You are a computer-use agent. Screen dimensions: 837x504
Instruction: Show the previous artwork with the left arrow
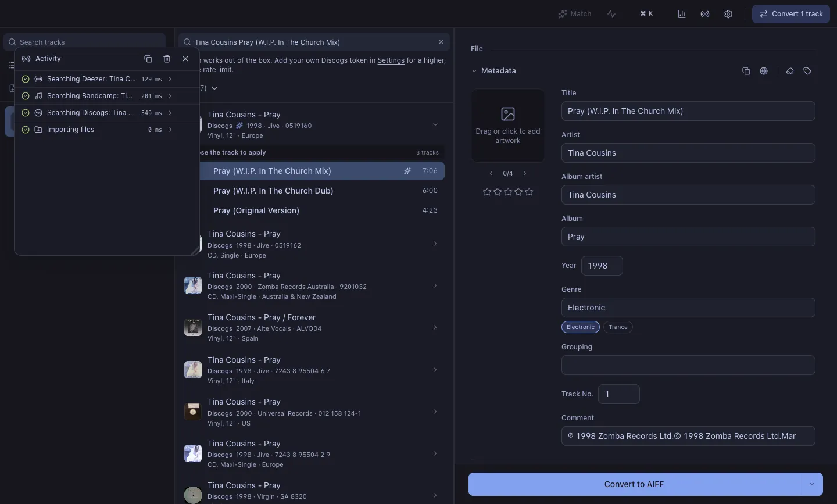[x=491, y=173]
